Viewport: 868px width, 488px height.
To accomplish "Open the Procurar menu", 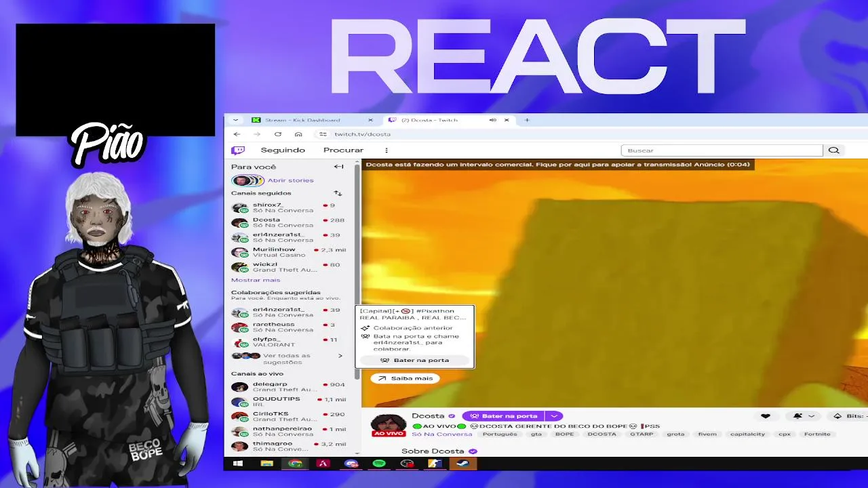I will coord(343,150).
